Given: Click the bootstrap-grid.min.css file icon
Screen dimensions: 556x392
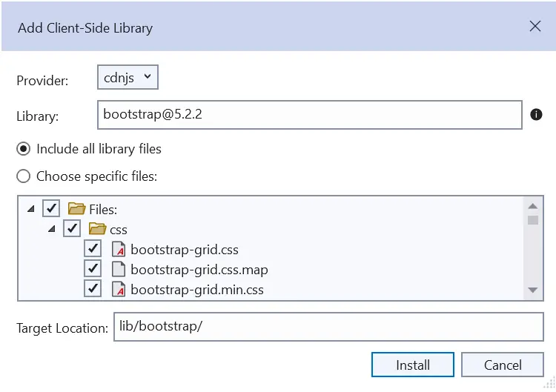Looking at the screenshot, I should click(119, 289).
